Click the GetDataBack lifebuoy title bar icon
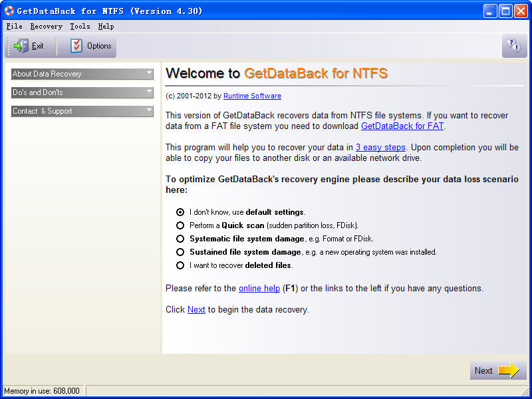 [9, 11]
